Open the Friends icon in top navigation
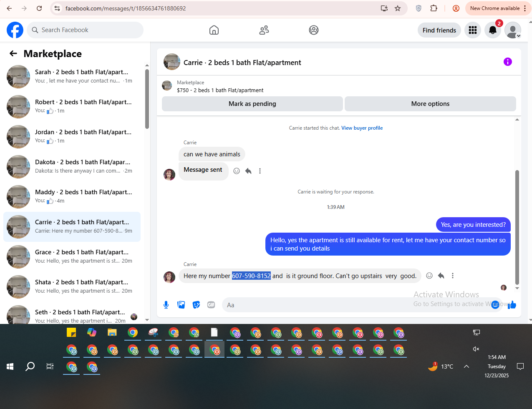Image resolution: width=532 pixels, height=409 pixels. click(x=264, y=30)
